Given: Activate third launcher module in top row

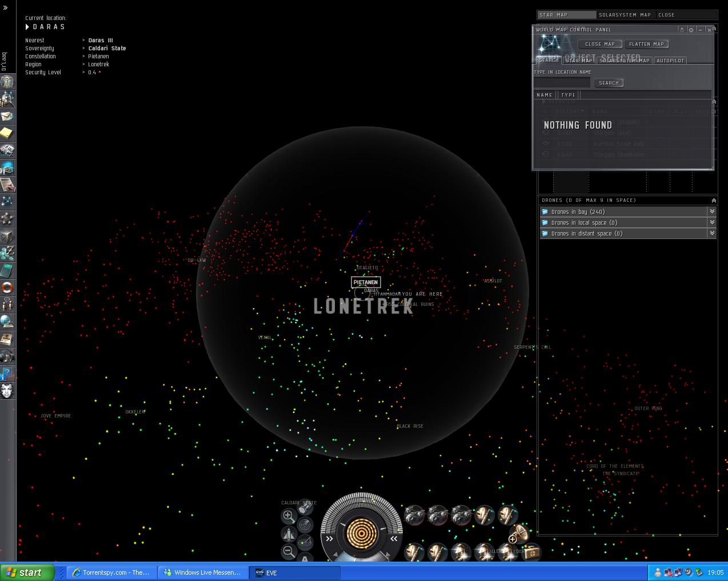Looking at the screenshot, I should (461, 515).
